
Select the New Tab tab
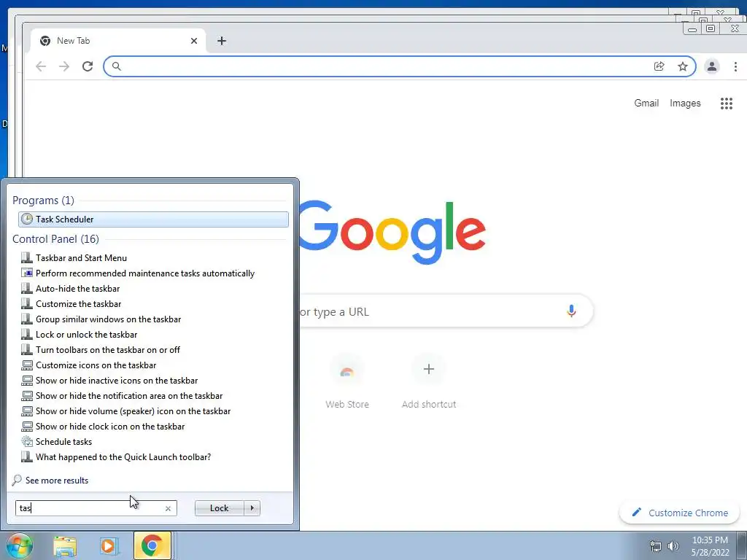tap(118, 41)
